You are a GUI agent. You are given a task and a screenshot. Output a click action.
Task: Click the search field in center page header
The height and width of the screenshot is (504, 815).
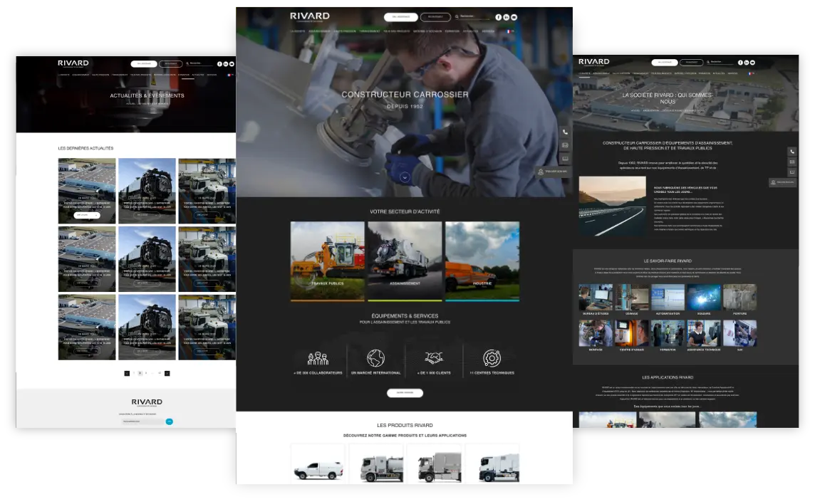pos(474,16)
